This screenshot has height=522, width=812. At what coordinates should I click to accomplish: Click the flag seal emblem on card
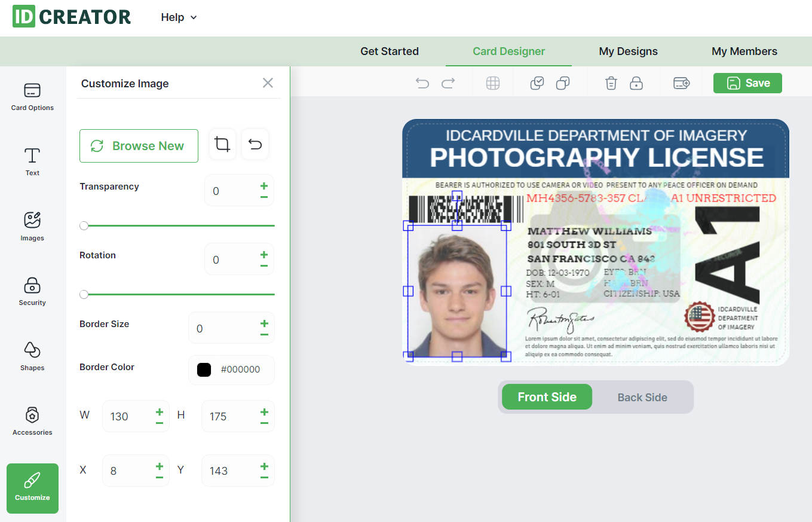tap(700, 317)
